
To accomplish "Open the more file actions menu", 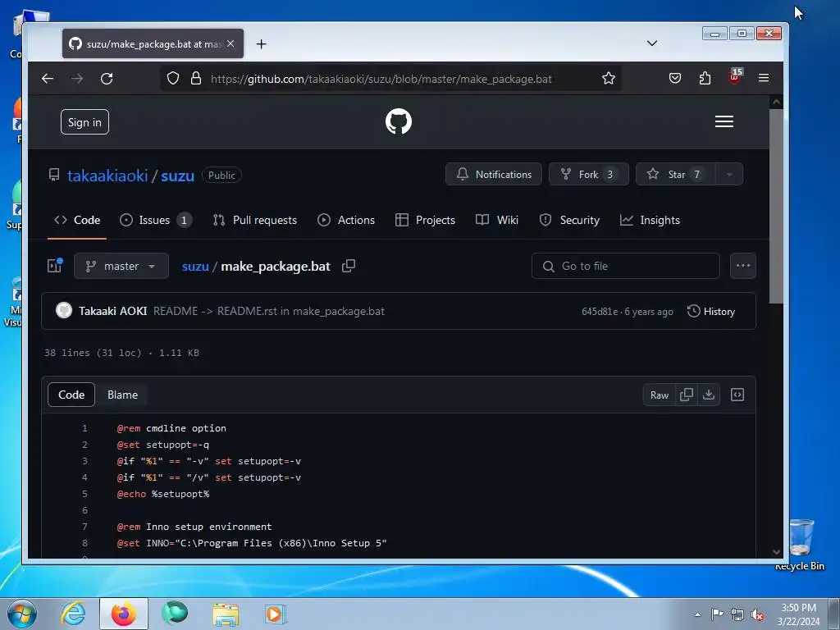I will tap(743, 266).
